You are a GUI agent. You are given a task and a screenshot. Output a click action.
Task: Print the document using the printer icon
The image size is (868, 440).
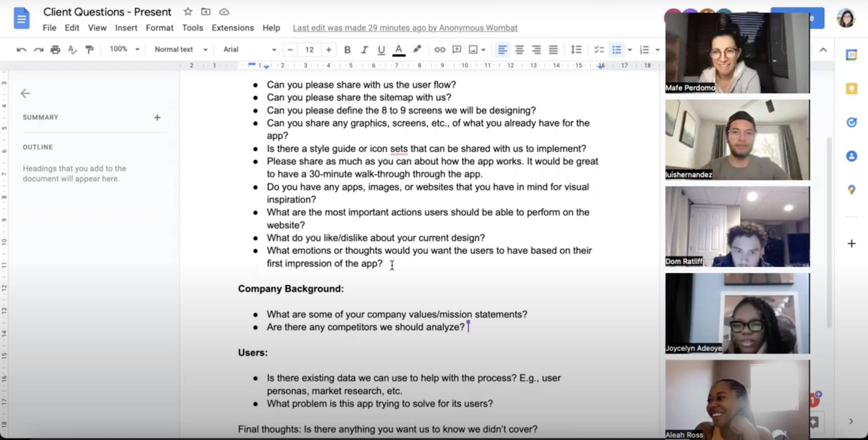pyautogui.click(x=55, y=50)
